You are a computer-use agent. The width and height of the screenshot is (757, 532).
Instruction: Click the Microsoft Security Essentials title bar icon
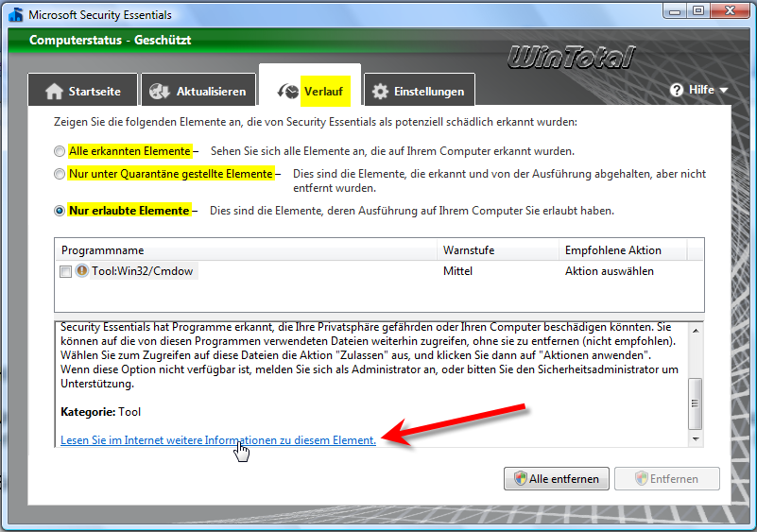[16, 15]
